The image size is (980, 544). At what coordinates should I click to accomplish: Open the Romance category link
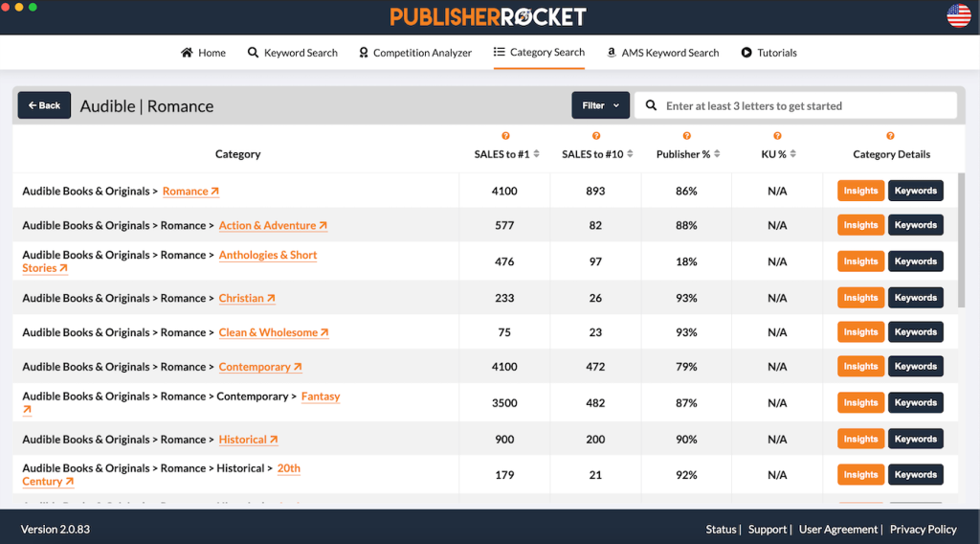click(x=190, y=192)
